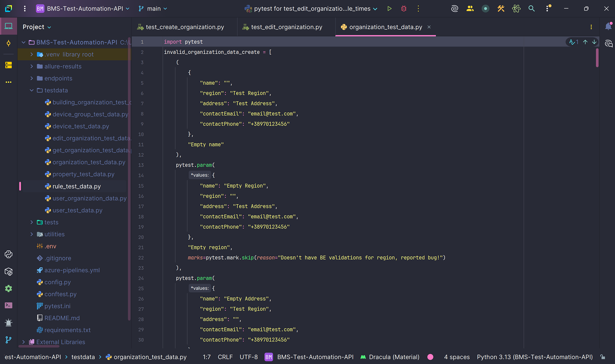Start a Code With Me session
Viewport: 615px width, 364px height.
(x=470, y=8)
